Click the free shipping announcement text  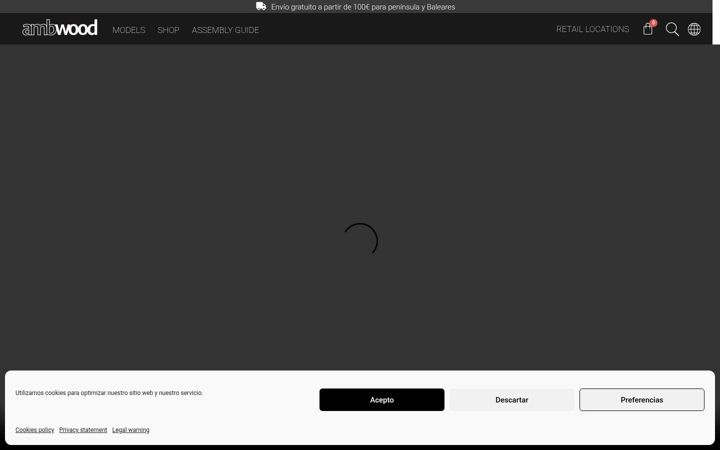(363, 7)
